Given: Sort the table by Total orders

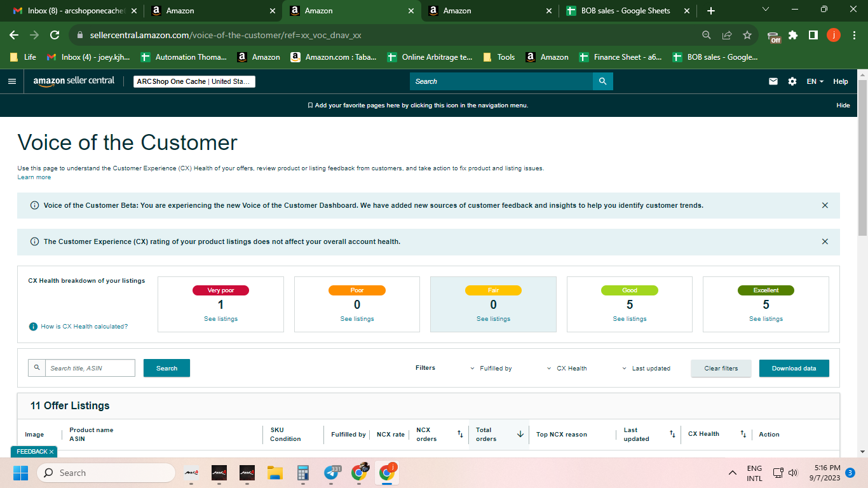Looking at the screenshot, I should [520, 435].
